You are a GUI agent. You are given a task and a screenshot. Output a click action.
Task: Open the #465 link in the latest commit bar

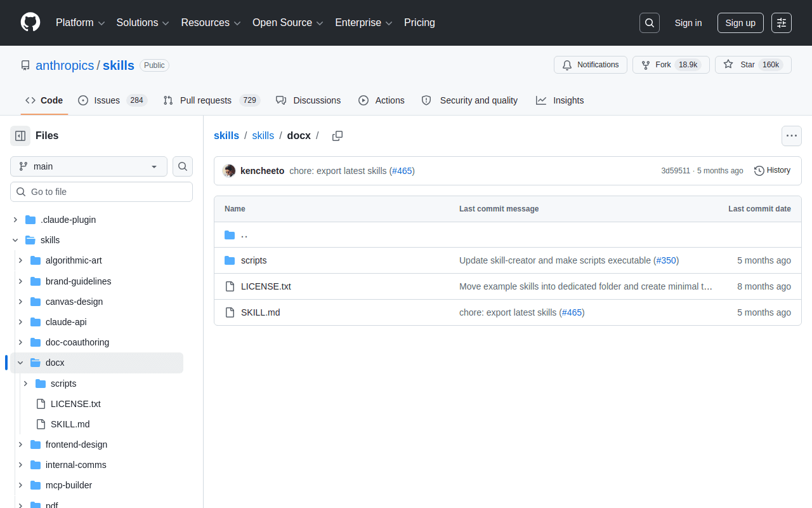[x=402, y=171]
